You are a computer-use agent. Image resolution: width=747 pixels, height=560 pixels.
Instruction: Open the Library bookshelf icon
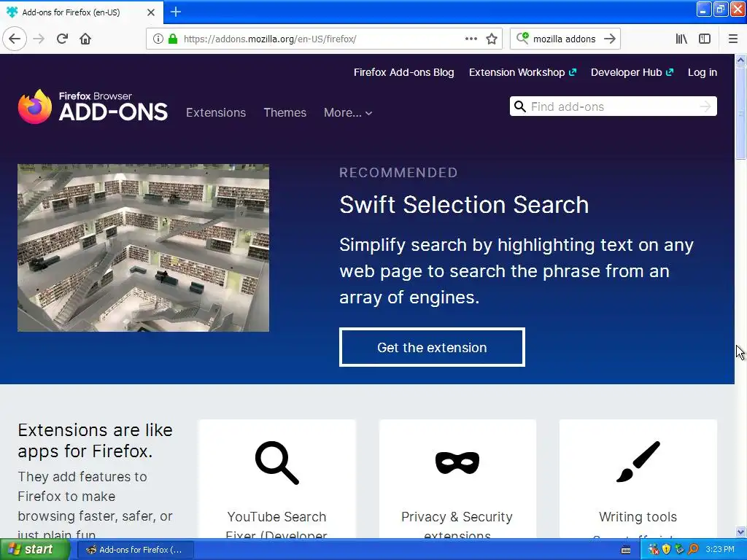coord(681,39)
